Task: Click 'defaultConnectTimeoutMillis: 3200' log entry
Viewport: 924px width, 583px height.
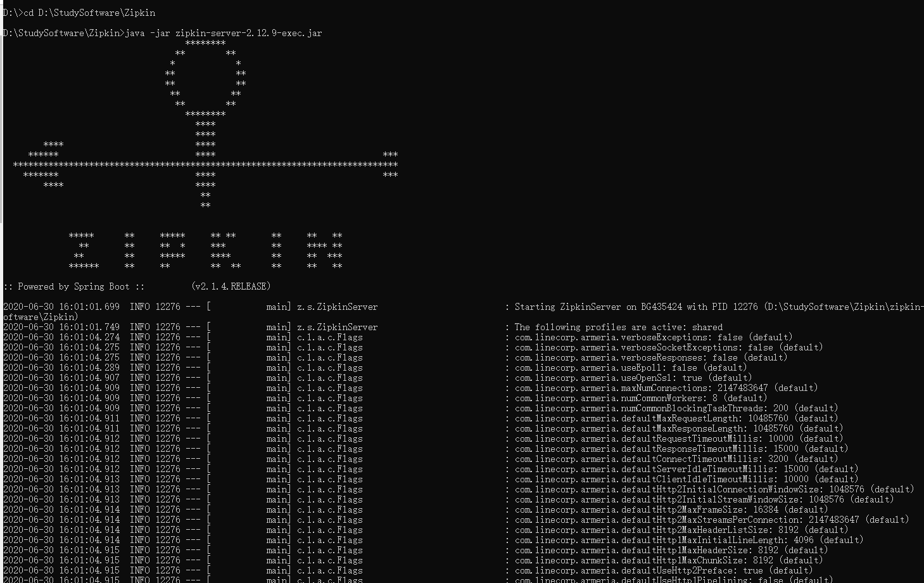Action: click(x=705, y=459)
